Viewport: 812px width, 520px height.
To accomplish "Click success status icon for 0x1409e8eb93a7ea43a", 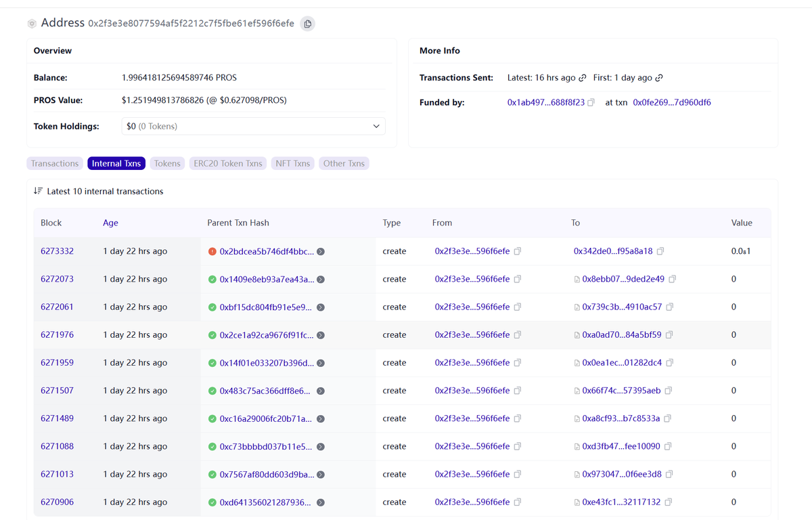I will 212,279.
